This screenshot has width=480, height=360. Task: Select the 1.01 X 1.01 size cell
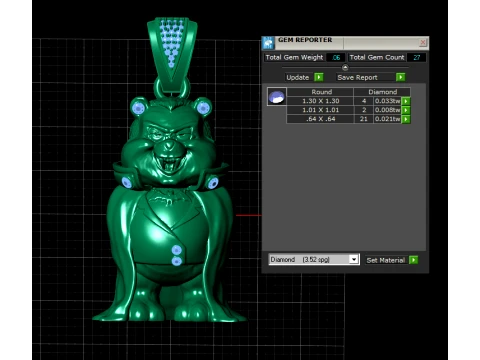[x=320, y=110]
